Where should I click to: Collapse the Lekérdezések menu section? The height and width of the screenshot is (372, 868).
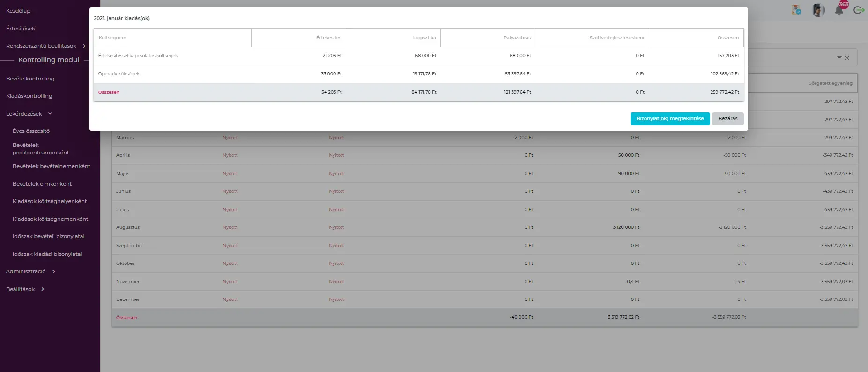50,114
